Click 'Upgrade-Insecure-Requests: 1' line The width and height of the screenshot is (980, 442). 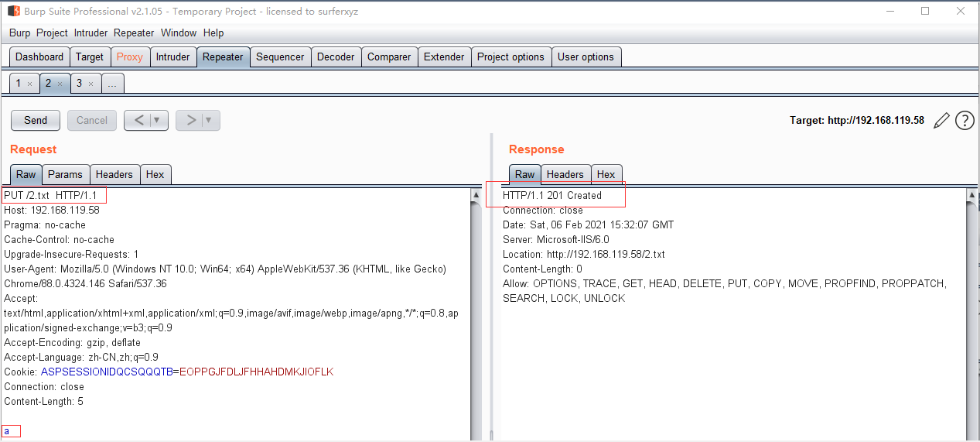[x=71, y=254]
